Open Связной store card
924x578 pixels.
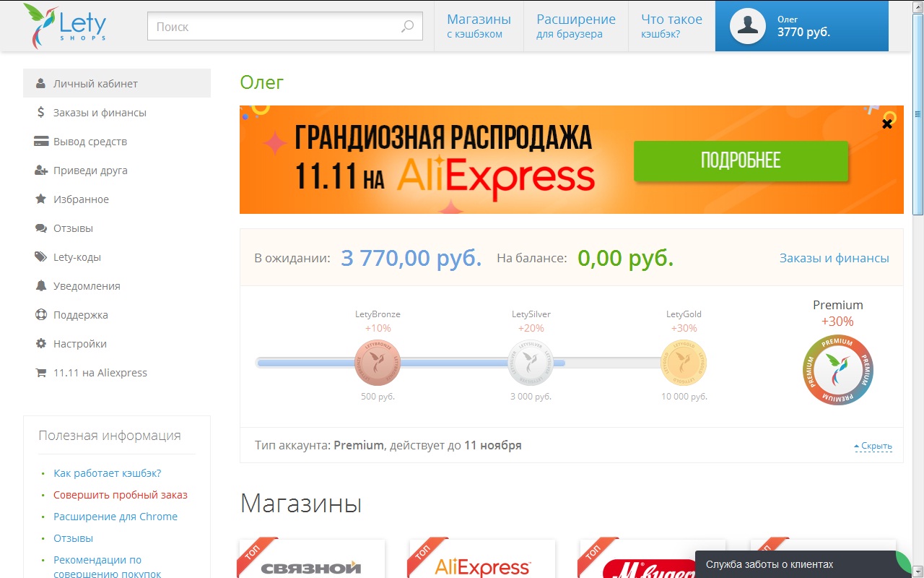312,558
